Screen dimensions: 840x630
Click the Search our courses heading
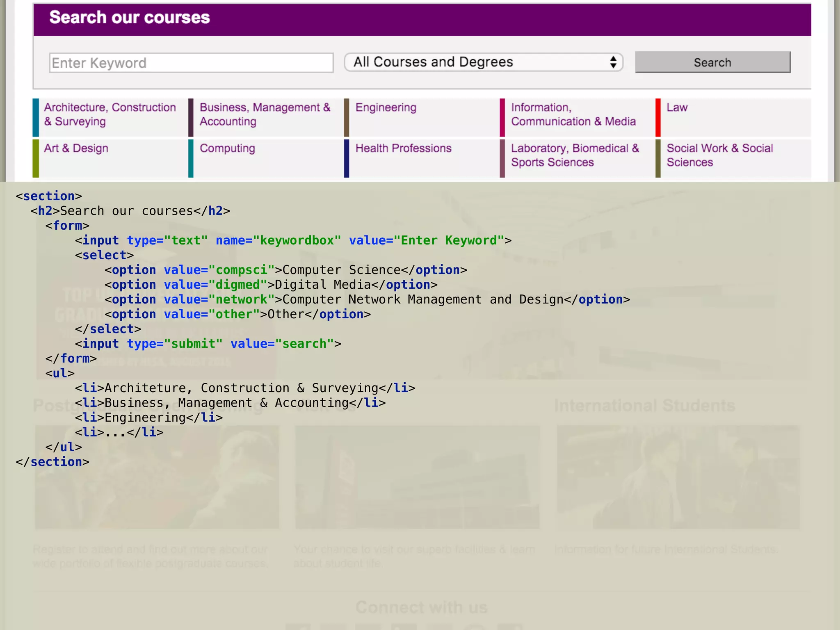pos(130,18)
